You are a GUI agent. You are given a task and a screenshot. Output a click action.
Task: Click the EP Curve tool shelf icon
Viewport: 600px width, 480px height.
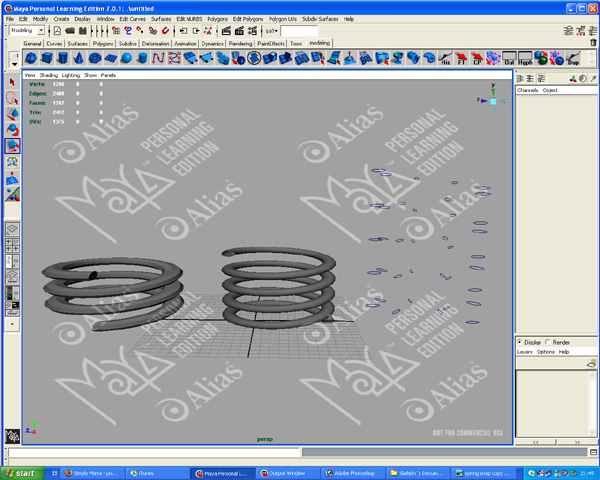pos(174,58)
